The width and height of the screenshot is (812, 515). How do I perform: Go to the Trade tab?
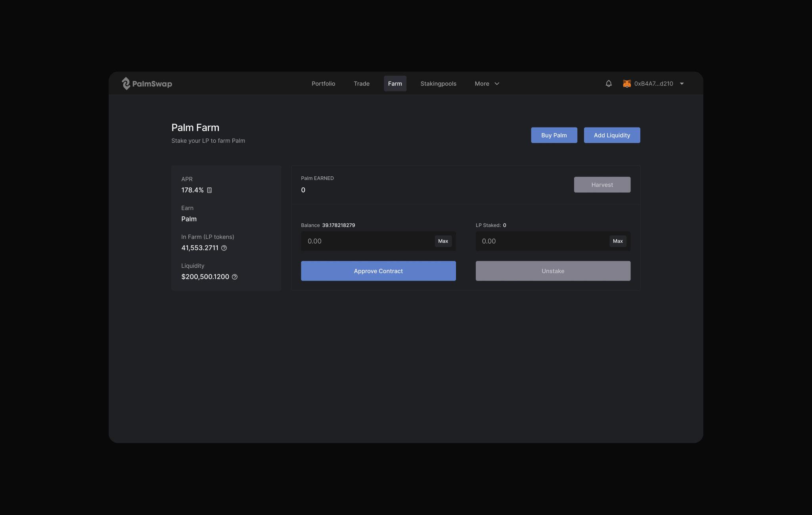point(361,84)
